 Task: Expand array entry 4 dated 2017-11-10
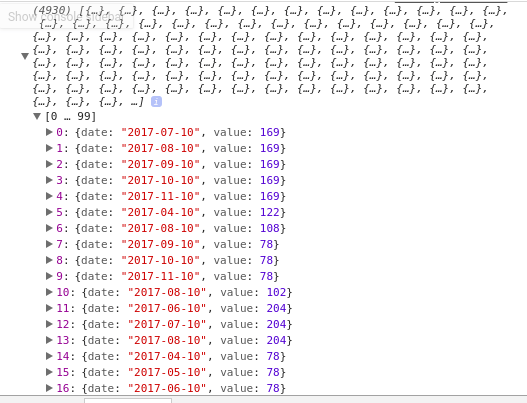pyautogui.click(x=49, y=196)
